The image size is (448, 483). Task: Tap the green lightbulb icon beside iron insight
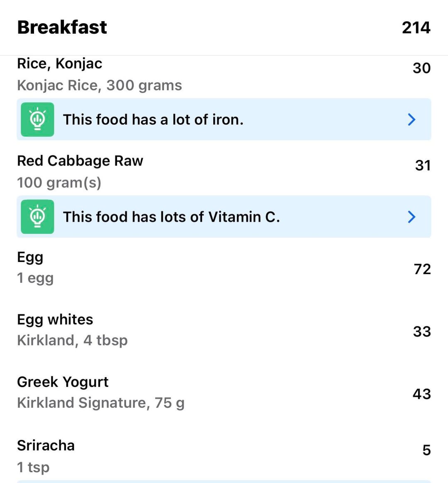coord(37,119)
